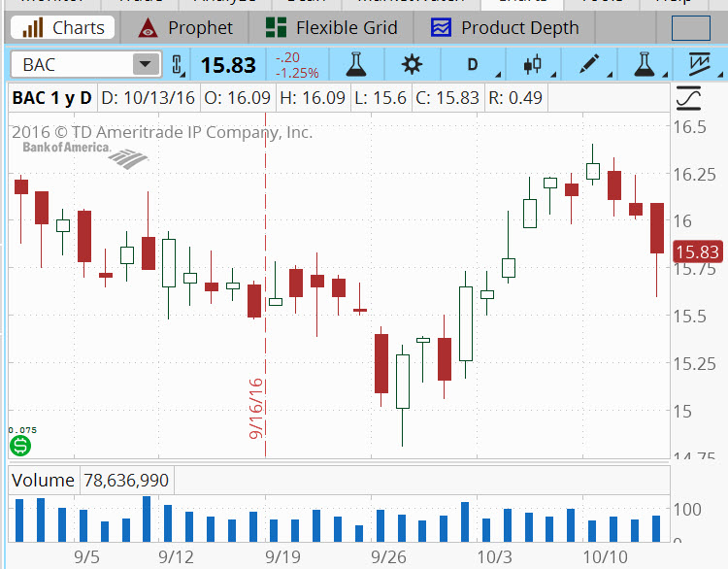728x569 pixels.
Task: Click the -.20 -1.25% change value
Action: (297, 65)
